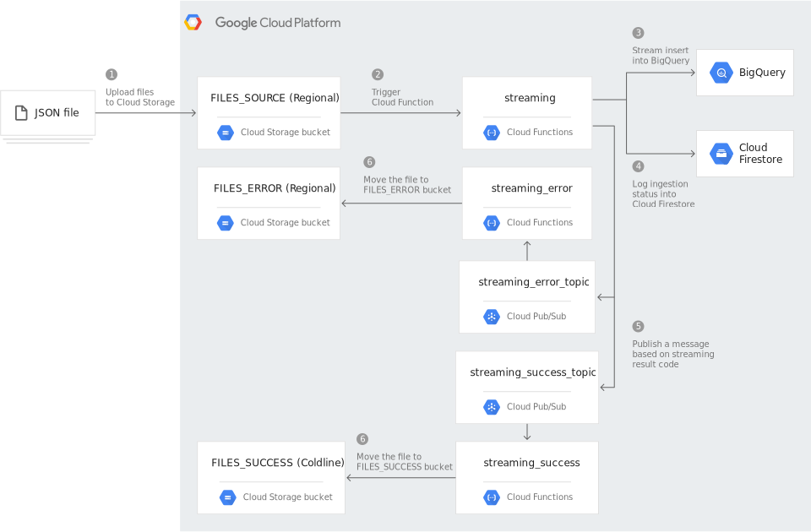
Task: Select the Cloud Storage icon under FILES_ERROR
Action: pos(225,222)
